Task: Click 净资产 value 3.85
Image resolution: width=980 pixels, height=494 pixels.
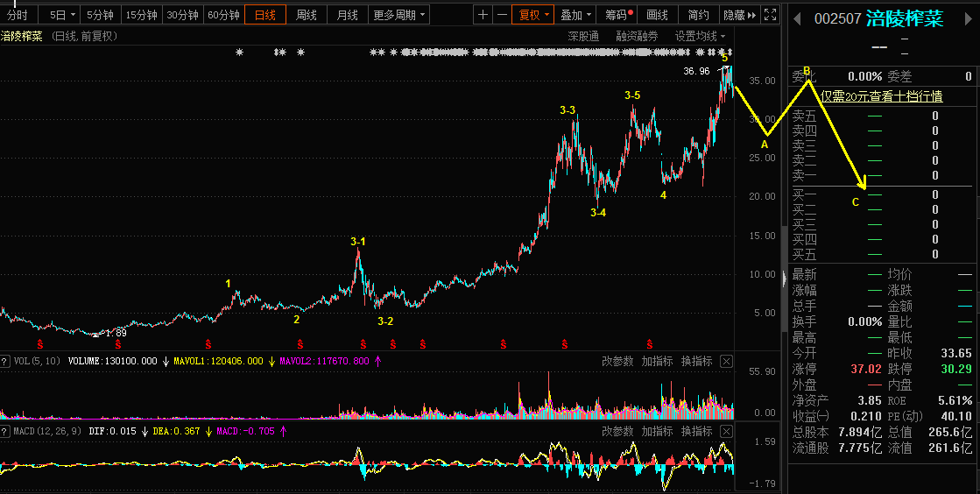Action: point(870,400)
